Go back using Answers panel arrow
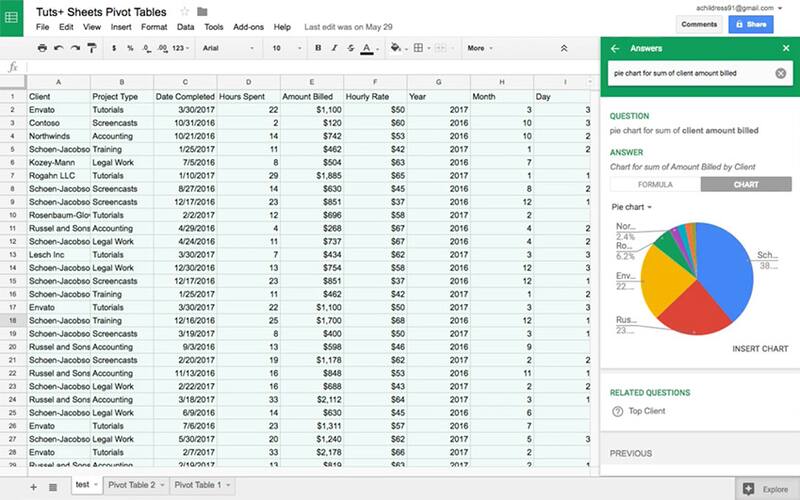The height and width of the screenshot is (500, 800). click(x=615, y=48)
